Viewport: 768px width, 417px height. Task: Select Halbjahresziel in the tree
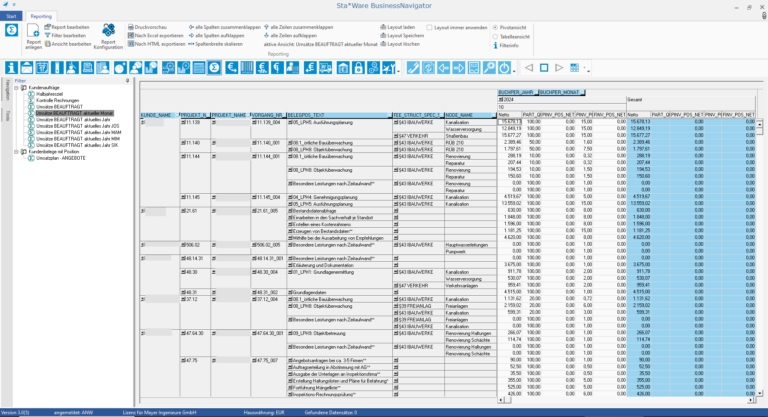tap(49, 94)
